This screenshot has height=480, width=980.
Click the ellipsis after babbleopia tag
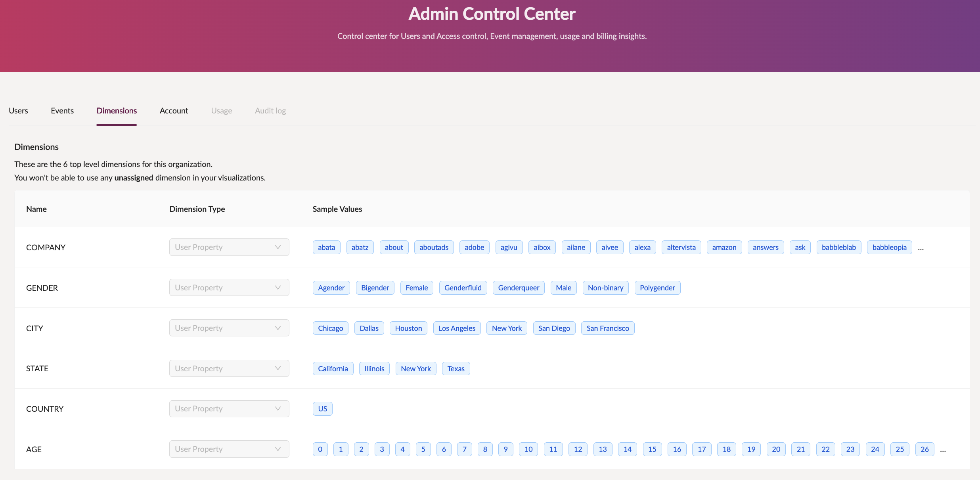921,248
